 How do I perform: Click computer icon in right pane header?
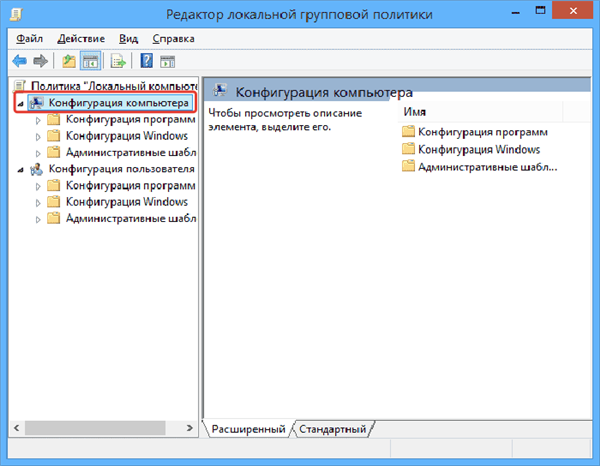220,90
